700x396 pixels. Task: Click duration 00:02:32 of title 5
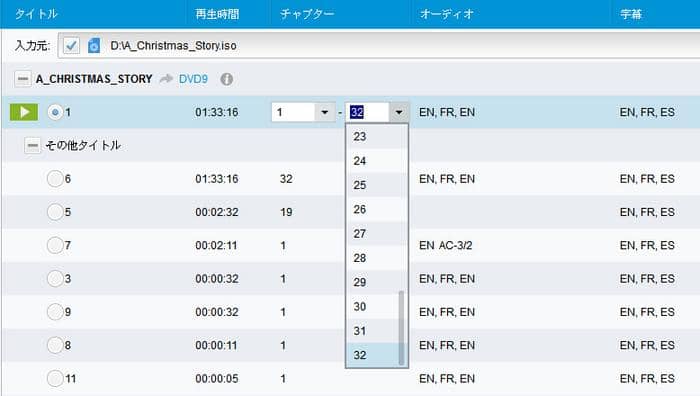pos(217,212)
